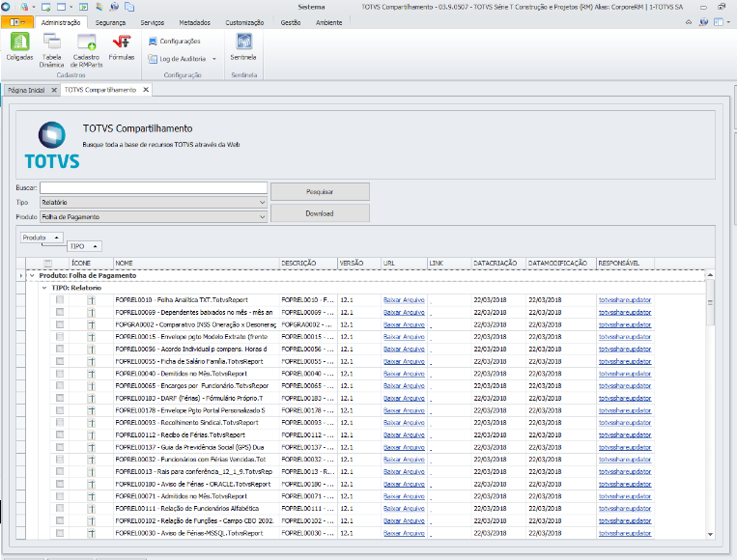Switch to the Metadados ribbon tab
737x560 pixels.
click(194, 22)
